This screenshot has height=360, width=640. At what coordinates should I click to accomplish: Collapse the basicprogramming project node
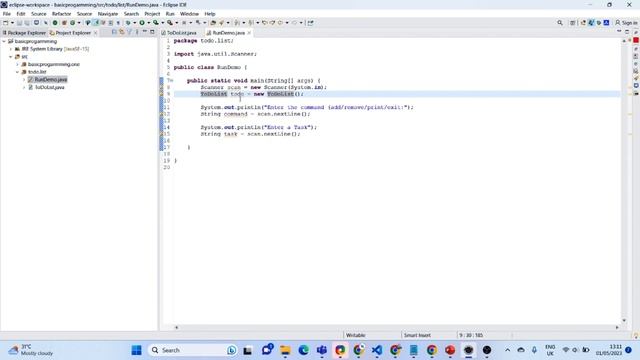coord(4,41)
